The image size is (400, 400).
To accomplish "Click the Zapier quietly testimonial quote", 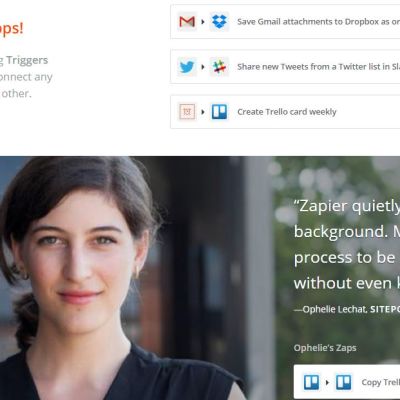I will [x=347, y=244].
